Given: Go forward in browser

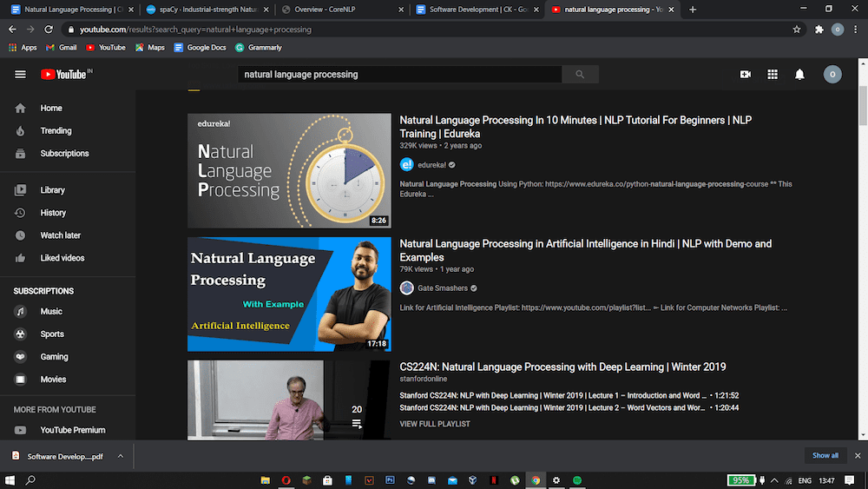Looking at the screenshot, I should pyautogui.click(x=30, y=30).
